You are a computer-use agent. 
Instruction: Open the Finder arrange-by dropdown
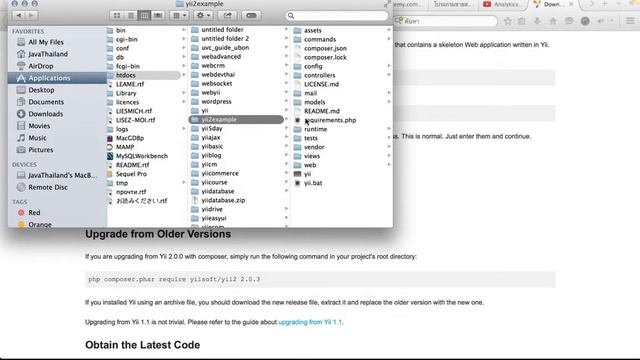[x=179, y=16]
